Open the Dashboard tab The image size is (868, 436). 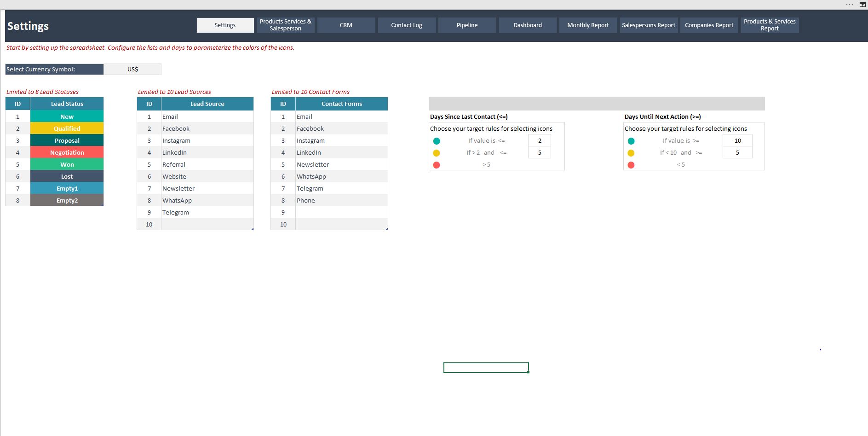coord(528,25)
